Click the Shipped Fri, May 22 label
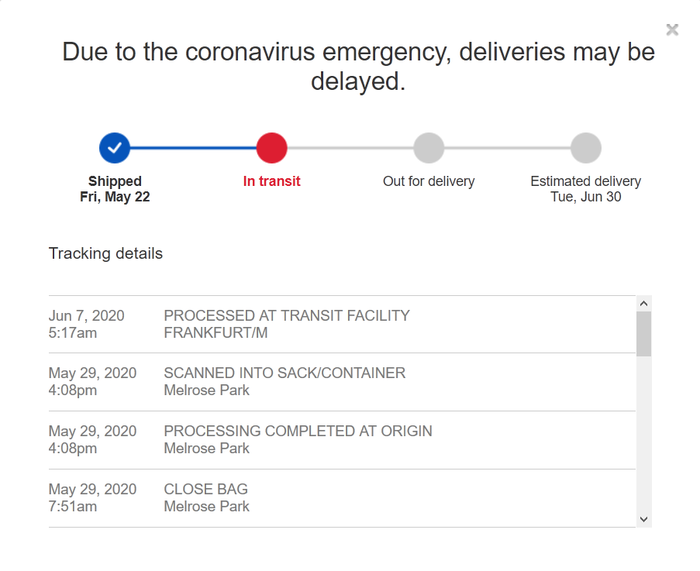 tap(115, 189)
